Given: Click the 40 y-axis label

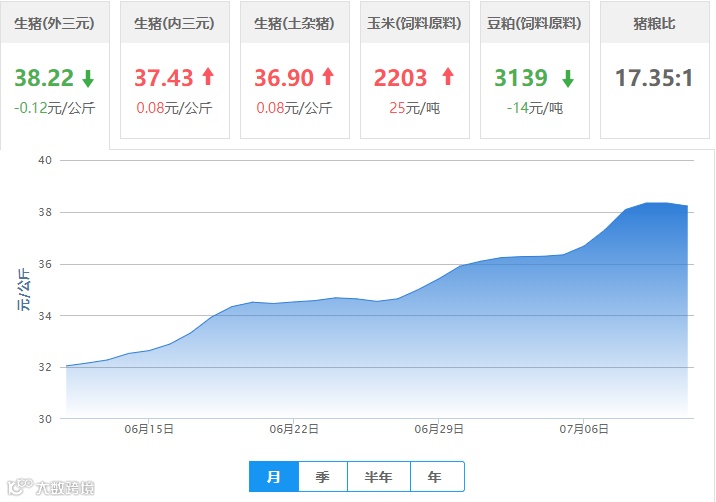Looking at the screenshot, I should tap(45, 160).
